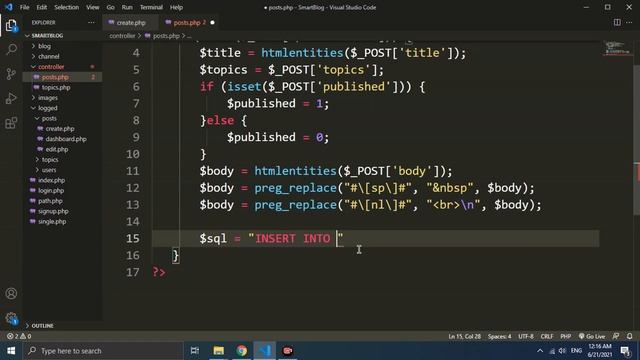Click the VS Code taskbar icon
This screenshot has height=360, width=640.
264,351
